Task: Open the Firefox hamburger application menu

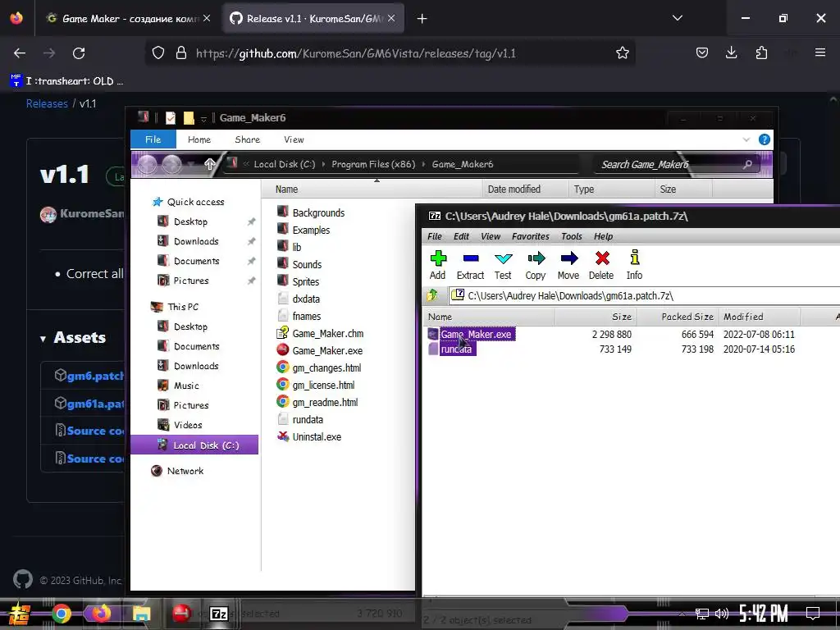Action: click(x=820, y=53)
